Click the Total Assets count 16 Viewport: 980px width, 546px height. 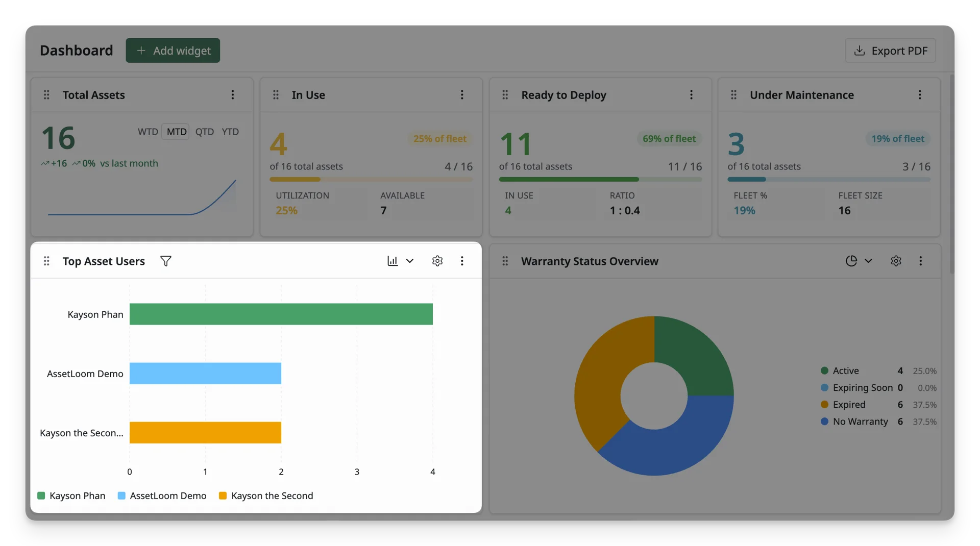pos(59,138)
